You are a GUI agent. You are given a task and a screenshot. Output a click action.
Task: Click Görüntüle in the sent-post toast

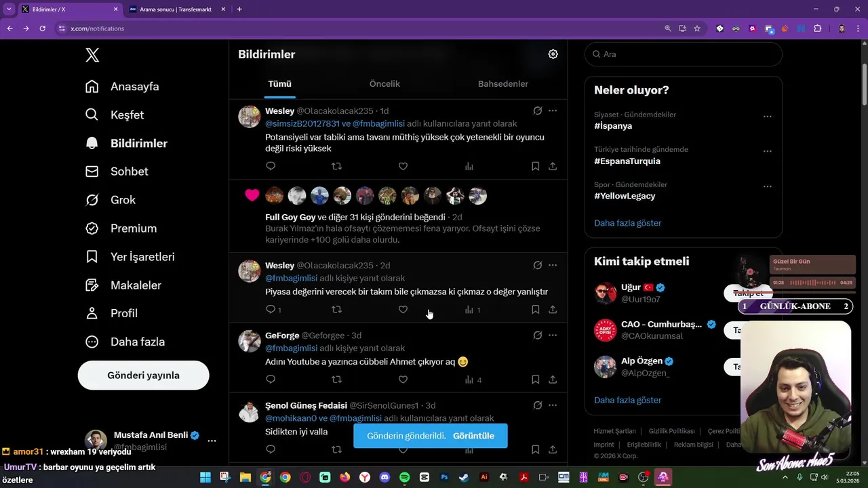coord(473,436)
